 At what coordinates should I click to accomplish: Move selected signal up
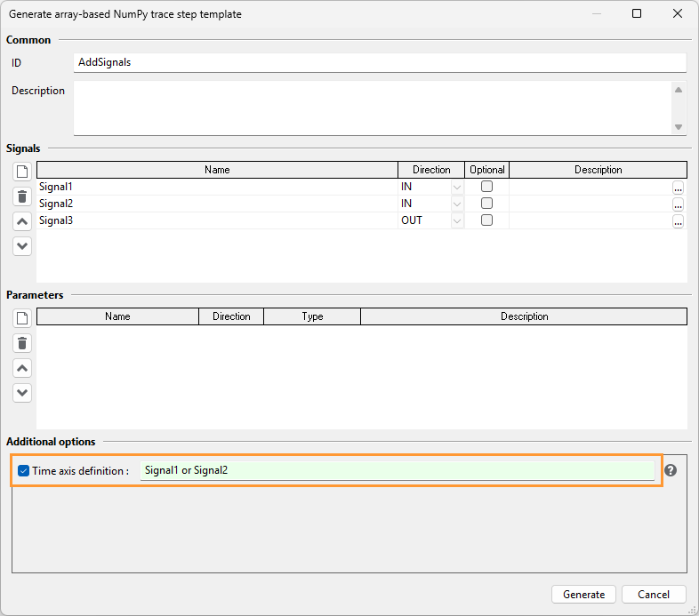point(22,221)
